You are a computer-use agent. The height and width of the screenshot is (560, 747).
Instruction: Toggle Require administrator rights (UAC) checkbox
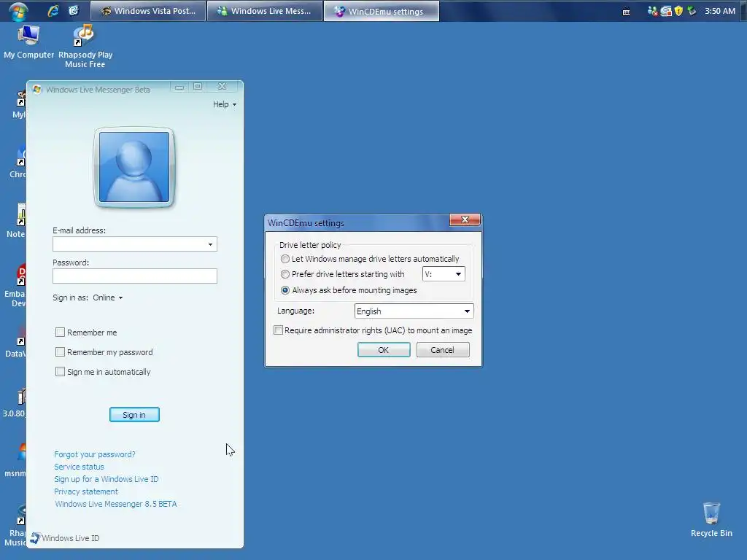click(278, 330)
